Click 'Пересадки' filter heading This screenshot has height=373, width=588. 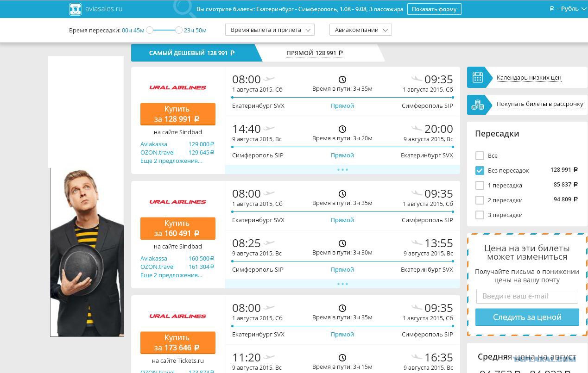497,134
